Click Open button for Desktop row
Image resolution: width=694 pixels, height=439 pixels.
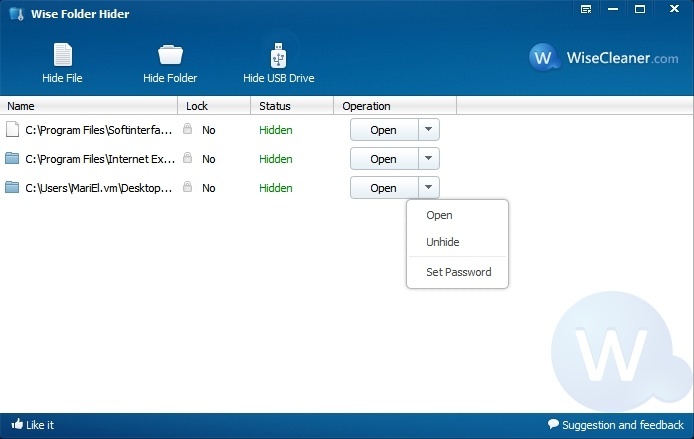tap(384, 188)
